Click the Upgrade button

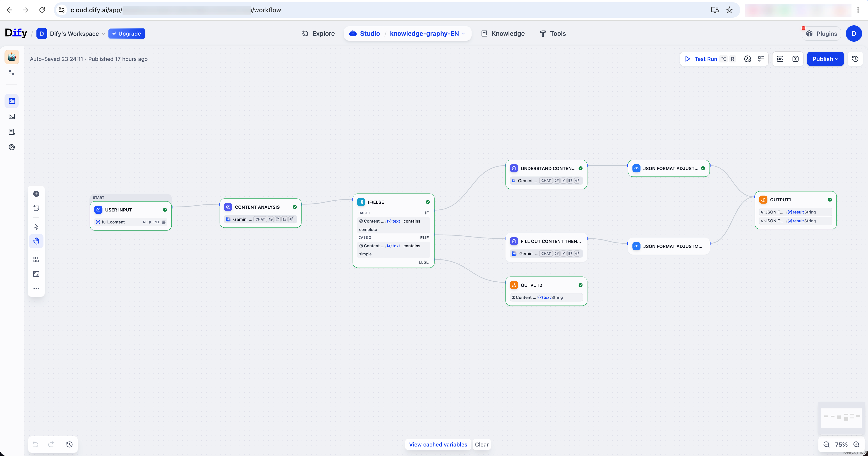(126, 33)
